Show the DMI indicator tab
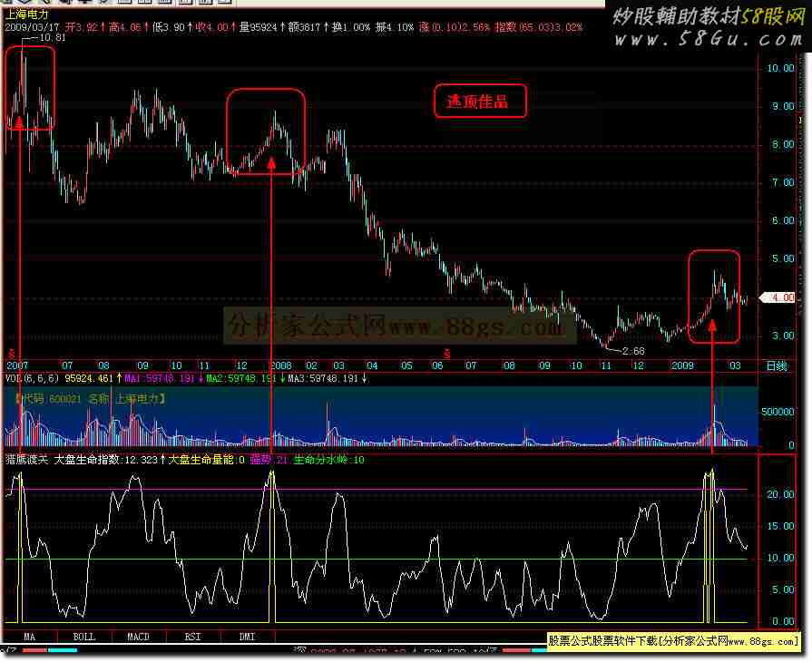This screenshot has height=662, width=812. tap(247, 637)
